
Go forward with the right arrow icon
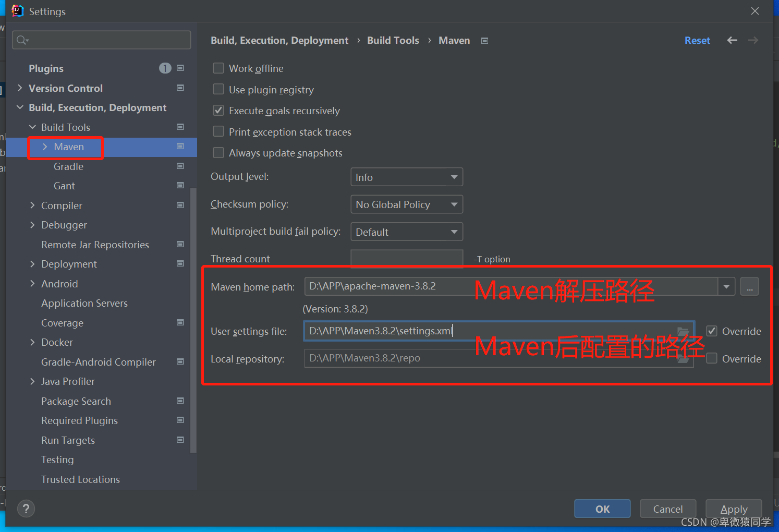pos(753,40)
